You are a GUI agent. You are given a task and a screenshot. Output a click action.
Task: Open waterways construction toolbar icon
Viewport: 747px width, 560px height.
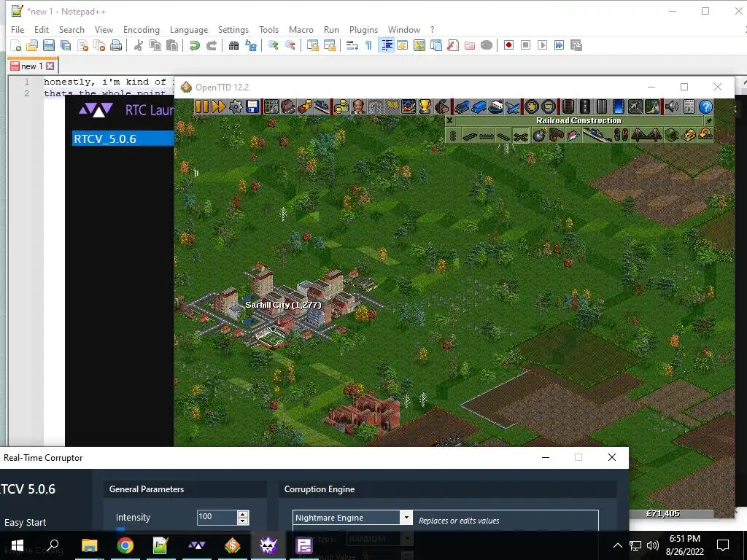pyautogui.click(x=619, y=106)
